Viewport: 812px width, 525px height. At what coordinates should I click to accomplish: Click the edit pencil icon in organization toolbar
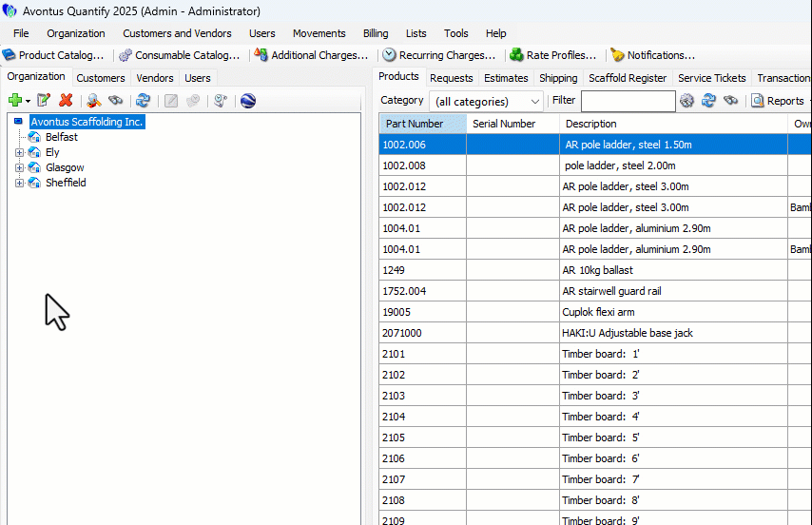pos(44,100)
